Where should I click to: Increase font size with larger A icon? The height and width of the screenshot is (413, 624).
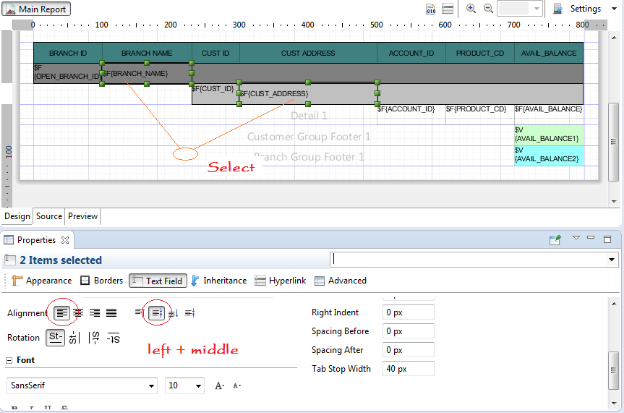[219, 385]
